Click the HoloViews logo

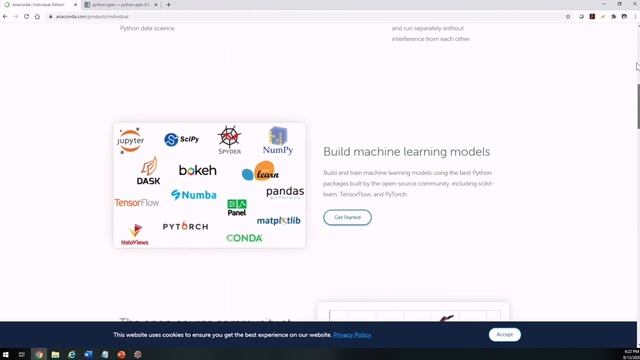pyautogui.click(x=135, y=234)
